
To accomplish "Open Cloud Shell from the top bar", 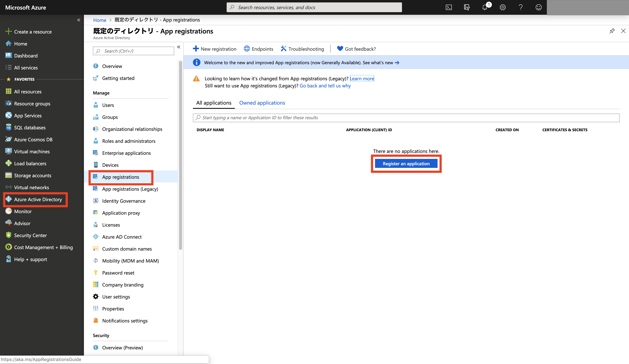I will click(449, 7).
